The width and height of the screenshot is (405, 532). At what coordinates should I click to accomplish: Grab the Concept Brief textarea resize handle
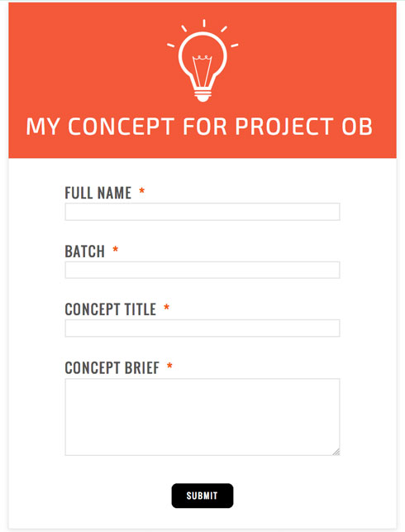click(x=336, y=452)
